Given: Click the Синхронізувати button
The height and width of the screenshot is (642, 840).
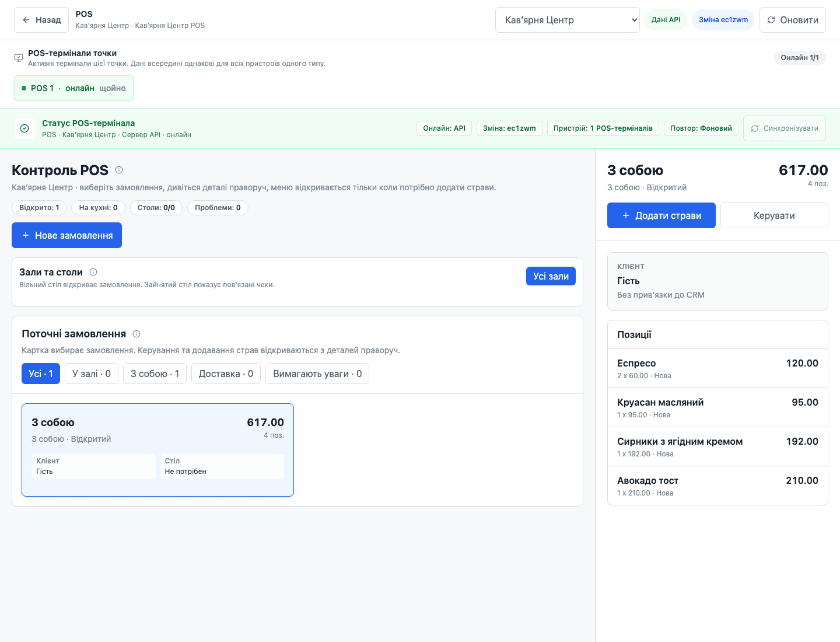Looking at the screenshot, I should click(785, 128).
